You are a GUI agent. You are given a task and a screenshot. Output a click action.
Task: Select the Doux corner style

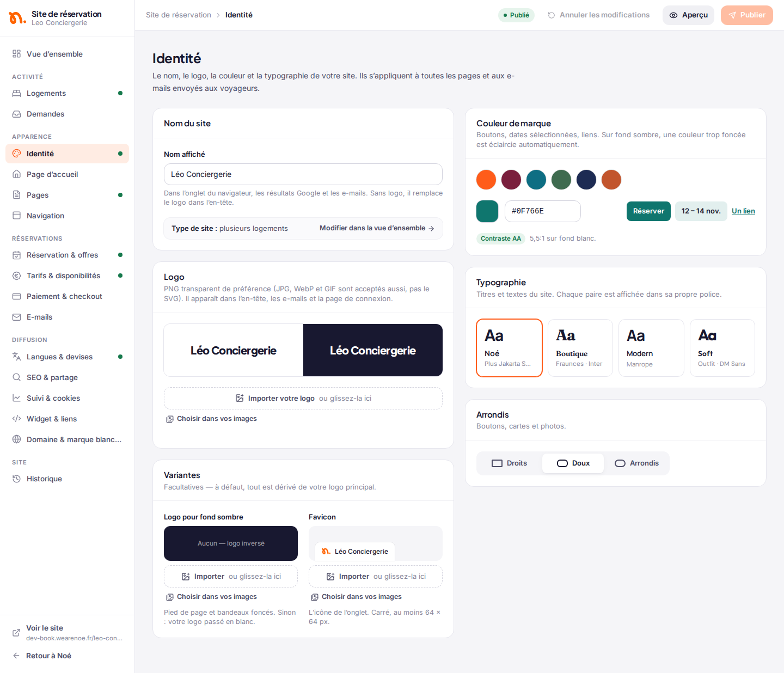[573, 463]
